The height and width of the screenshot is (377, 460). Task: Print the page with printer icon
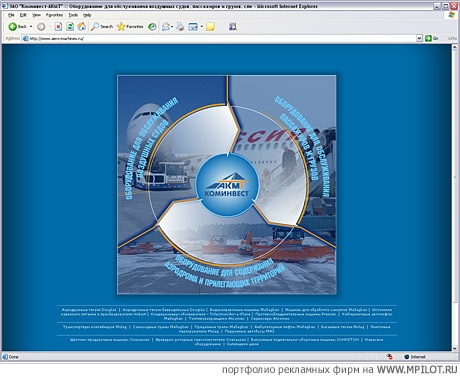coord(180,27)
